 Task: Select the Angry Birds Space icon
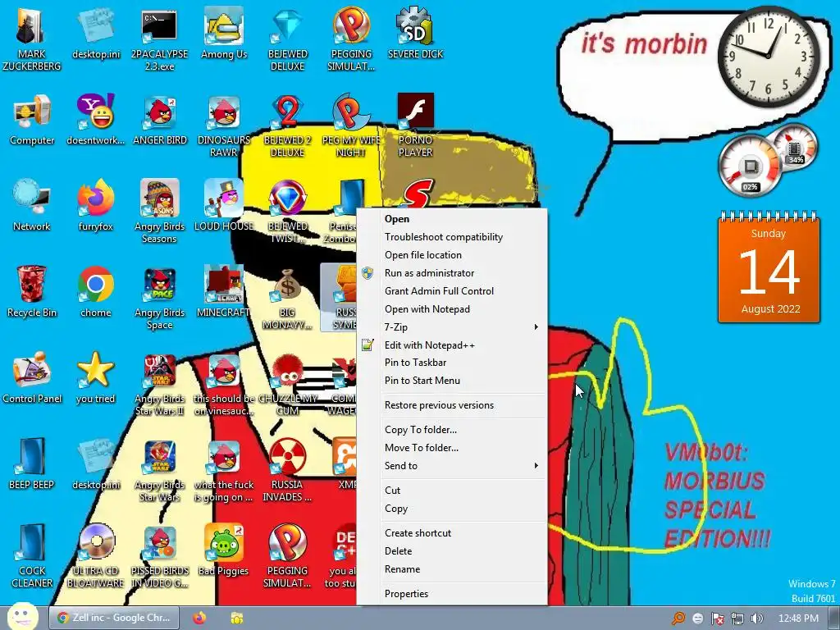pyautogui.click(x=160, y=298)
